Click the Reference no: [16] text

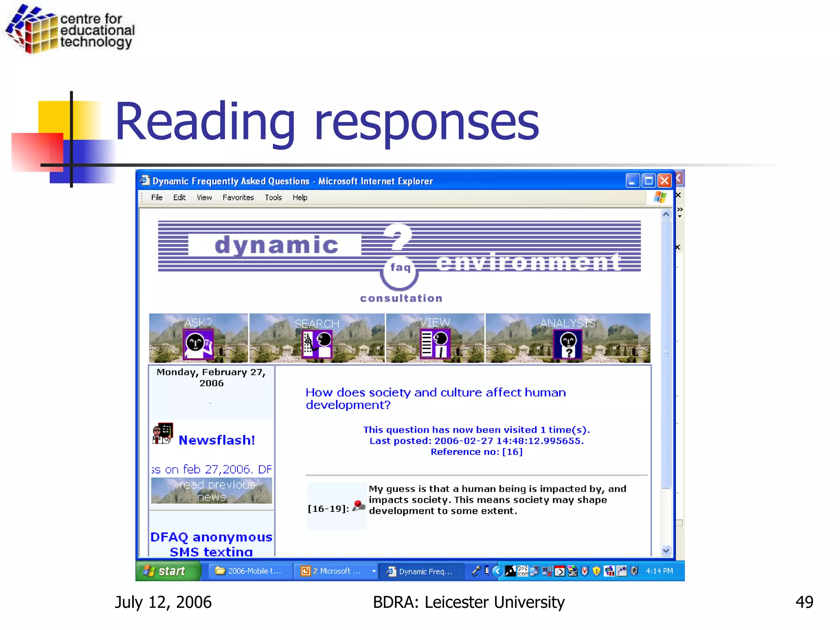[x=477, y=452]
